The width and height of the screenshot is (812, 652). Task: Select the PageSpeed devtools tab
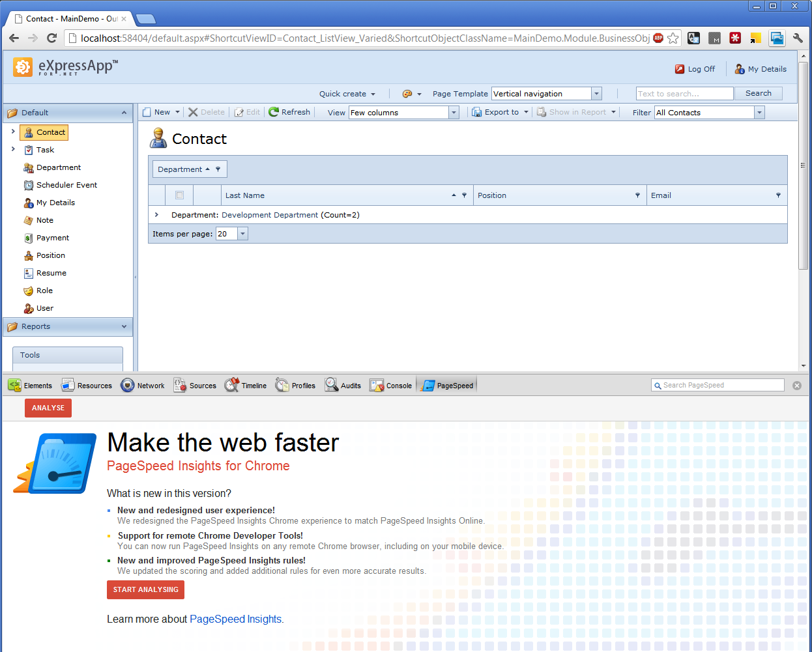pos(448,386)
